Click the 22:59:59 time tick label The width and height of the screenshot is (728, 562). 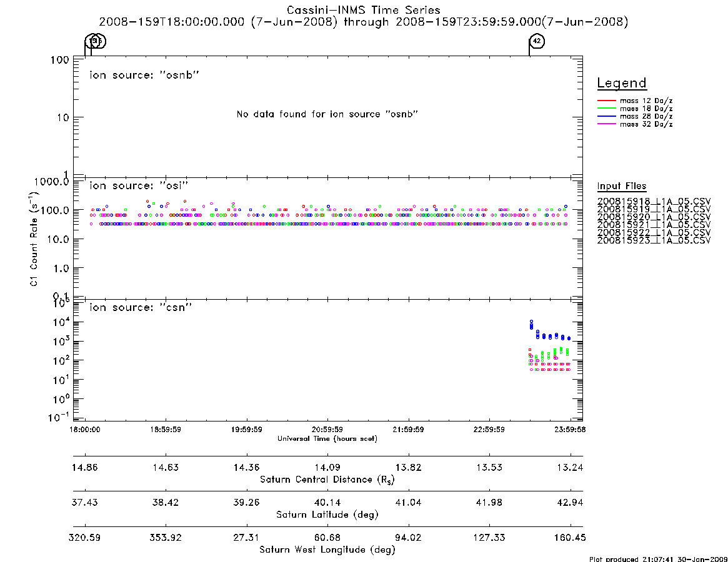tap(489, 430)
